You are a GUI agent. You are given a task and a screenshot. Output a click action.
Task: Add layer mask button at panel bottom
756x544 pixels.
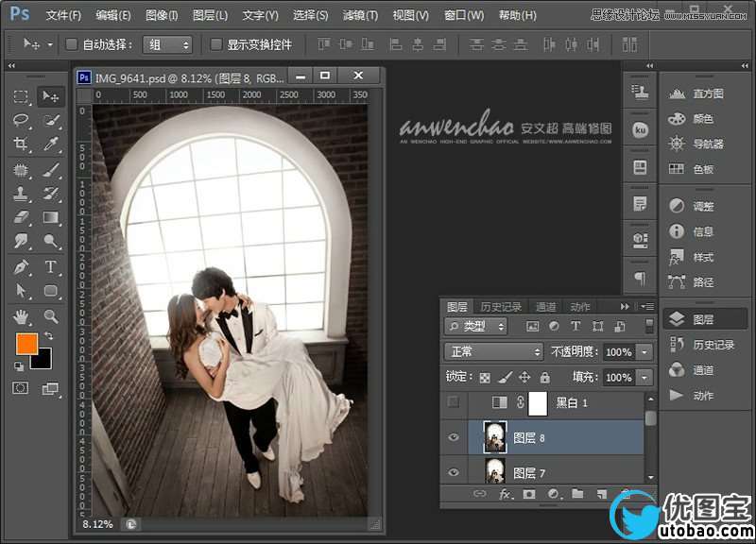pyautogui.click(x=529, y=494)
